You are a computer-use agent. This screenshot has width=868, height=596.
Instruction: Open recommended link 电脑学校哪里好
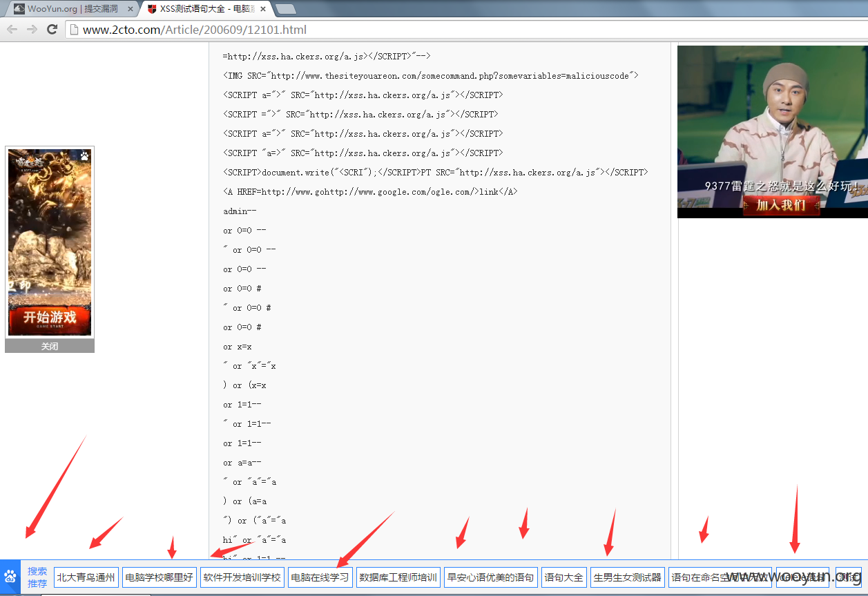point(160,577)
